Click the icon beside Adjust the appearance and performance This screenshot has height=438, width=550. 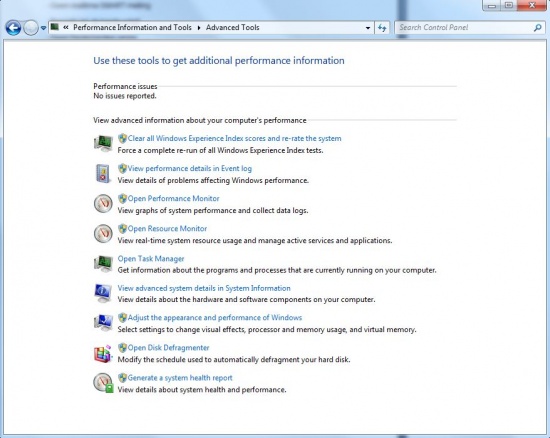(x=103, y=323)
